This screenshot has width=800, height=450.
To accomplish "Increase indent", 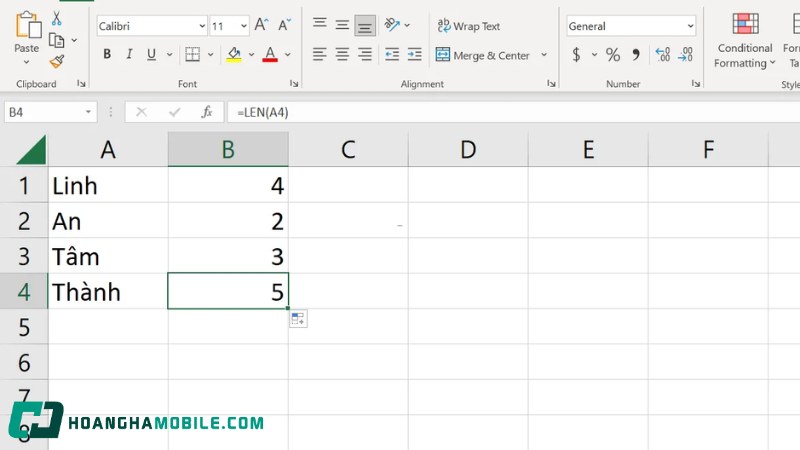I will click(x=414, y=54).
